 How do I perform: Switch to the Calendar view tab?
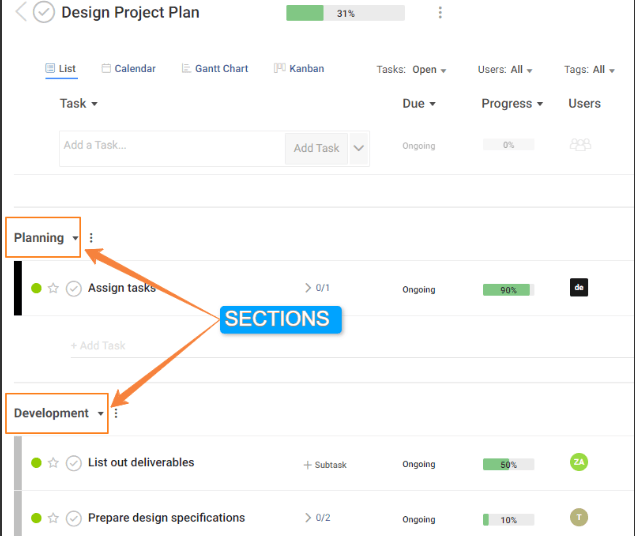(x=128, y=68)
